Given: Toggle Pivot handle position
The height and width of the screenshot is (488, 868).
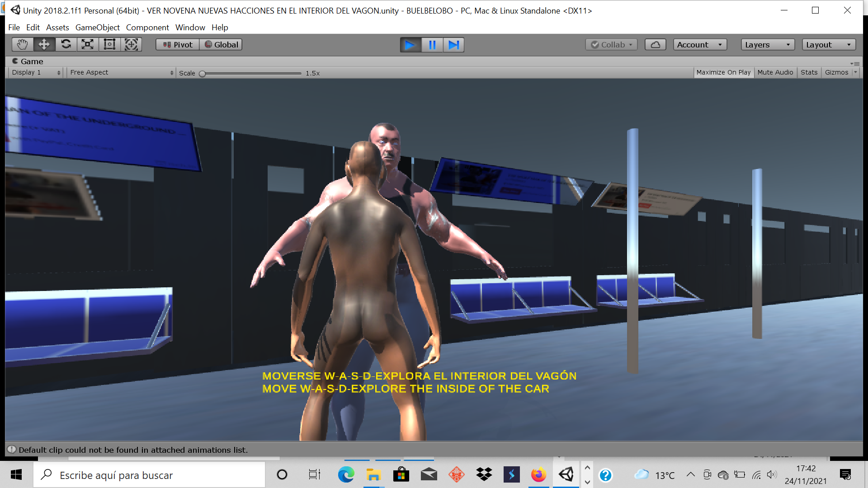Looking at the screenshot, I should 178,45.
